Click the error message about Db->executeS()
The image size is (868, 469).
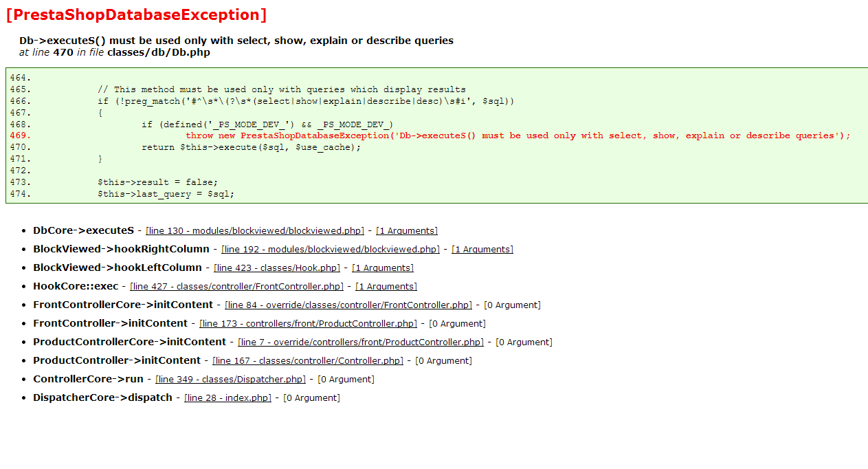coord(236,41)
